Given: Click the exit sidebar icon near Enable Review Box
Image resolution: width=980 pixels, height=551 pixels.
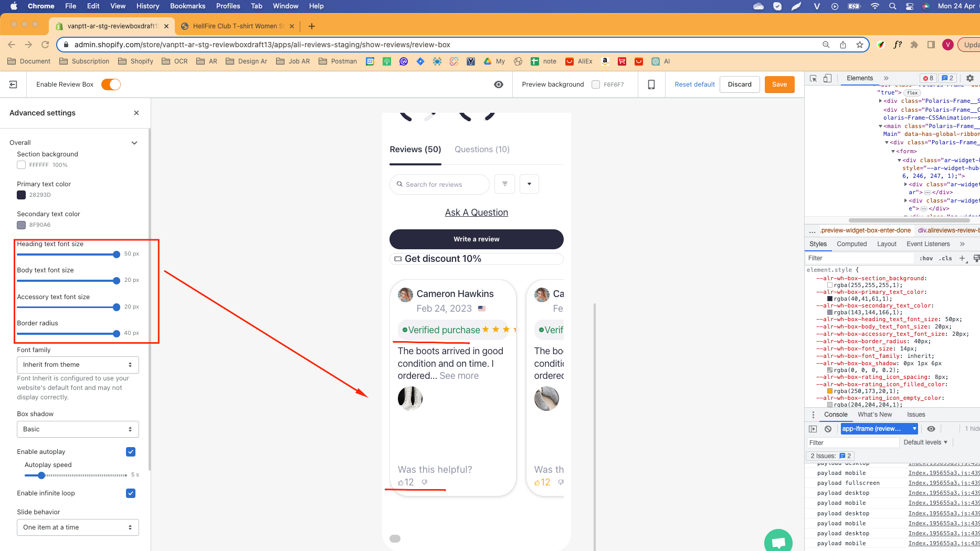Looking at the screenshot, I should click(13, 84).
